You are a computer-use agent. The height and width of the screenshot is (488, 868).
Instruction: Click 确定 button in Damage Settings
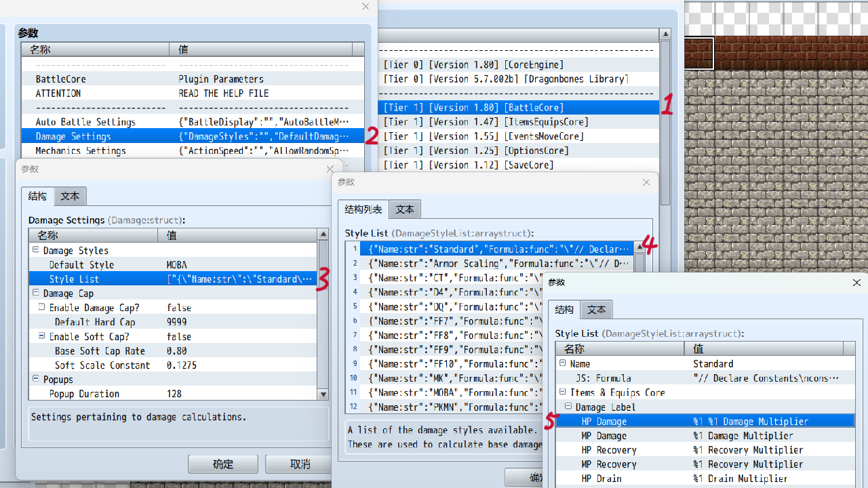tap(223, 464)
